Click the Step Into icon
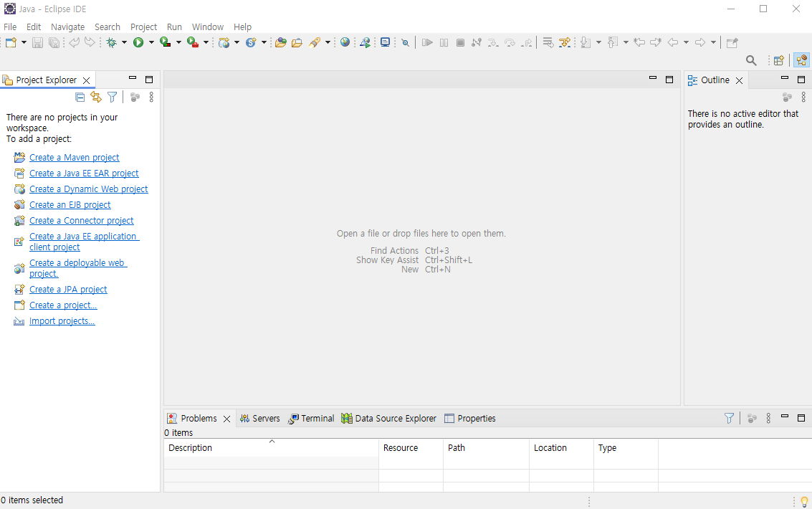Viewport: 812px width, 509px height. point(493,42)
